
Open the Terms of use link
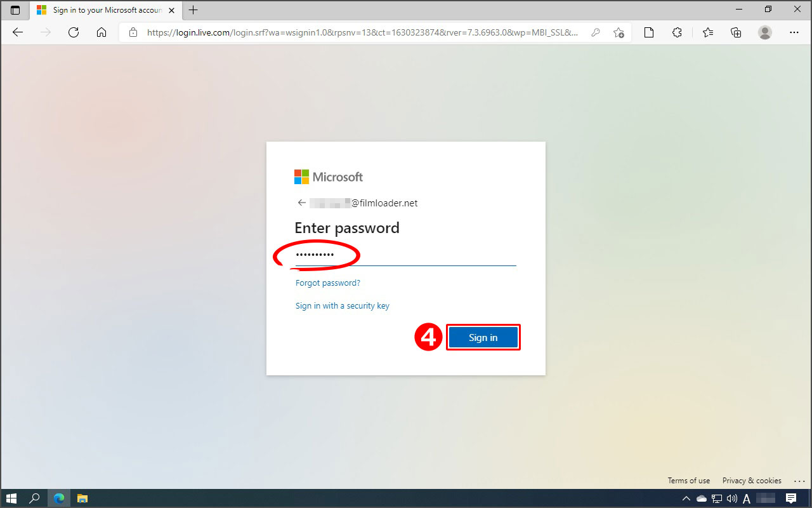pos(689,481)
